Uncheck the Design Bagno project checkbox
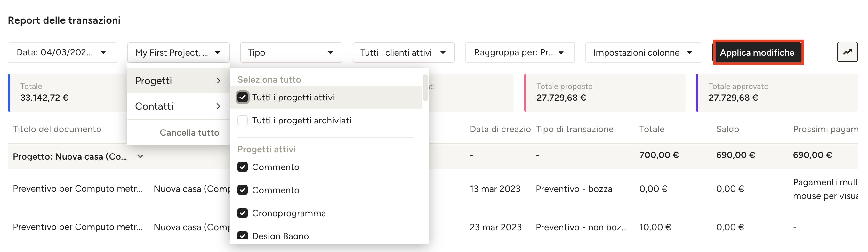868x252 pixels. [243, 235]
